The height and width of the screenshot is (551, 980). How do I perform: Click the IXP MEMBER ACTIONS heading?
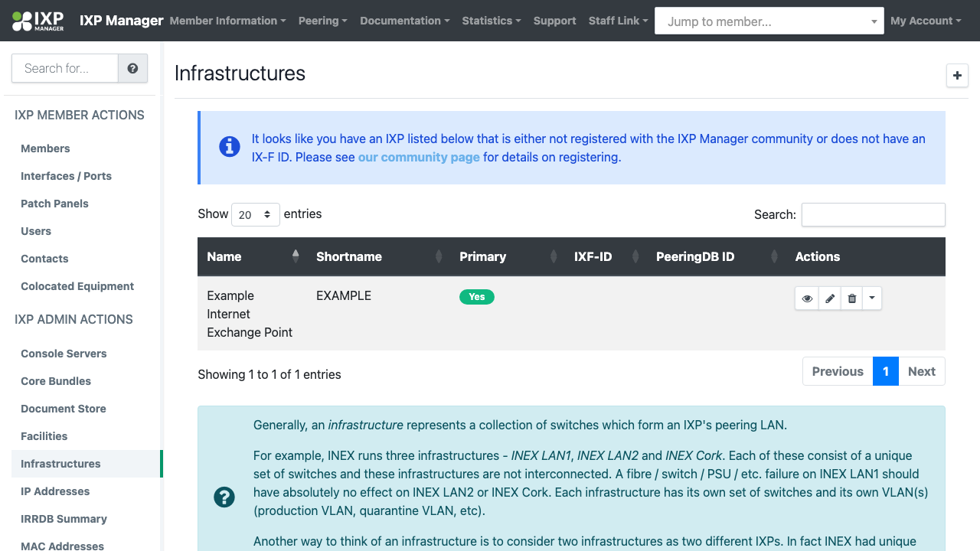click(80, 115)
